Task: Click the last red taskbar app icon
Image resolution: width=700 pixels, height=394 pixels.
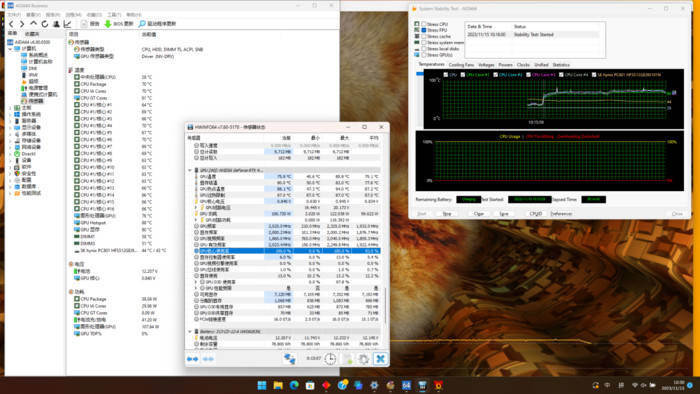Action: click(438, 385)
